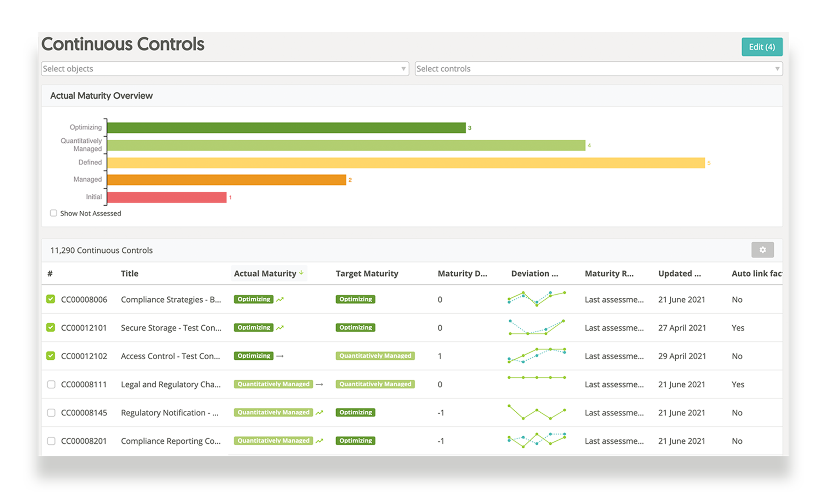Image resolution: width=830 pixels, height=504 pixels.
Task: Open deviation sparkline for CC00012101
Action: click(x=537, y=328)
